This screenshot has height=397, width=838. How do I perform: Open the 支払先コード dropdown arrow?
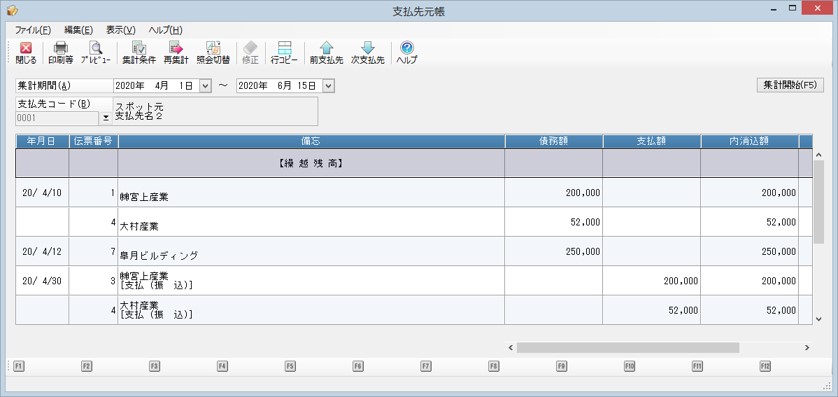[106, 118]
